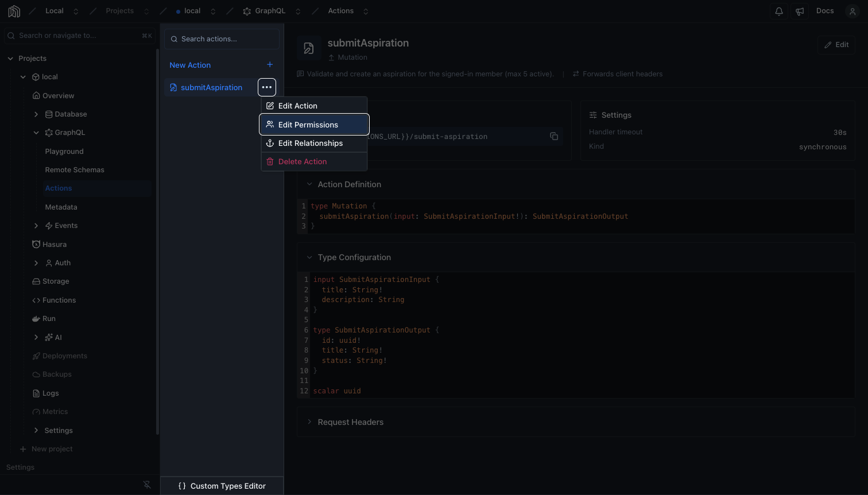Collapse the GraphQL section
The image size is (868, 495).
click(x=36, y=133)
